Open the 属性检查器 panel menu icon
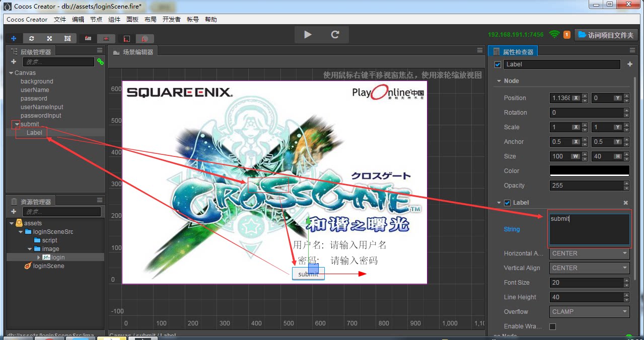Image resolution: width=644 pixels, height=340 pixels. click(632, 50)
